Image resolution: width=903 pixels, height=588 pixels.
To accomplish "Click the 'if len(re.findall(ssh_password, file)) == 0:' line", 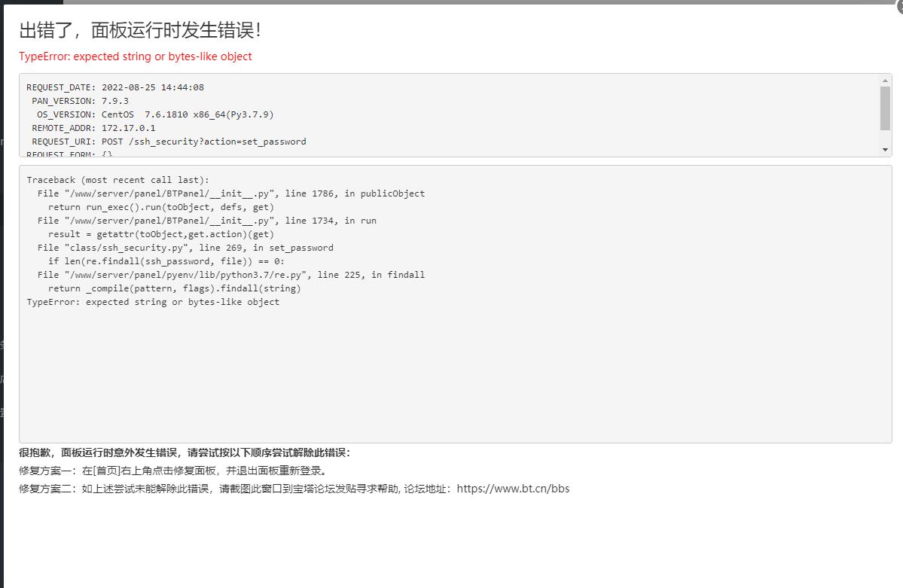I will coord(166,261).
